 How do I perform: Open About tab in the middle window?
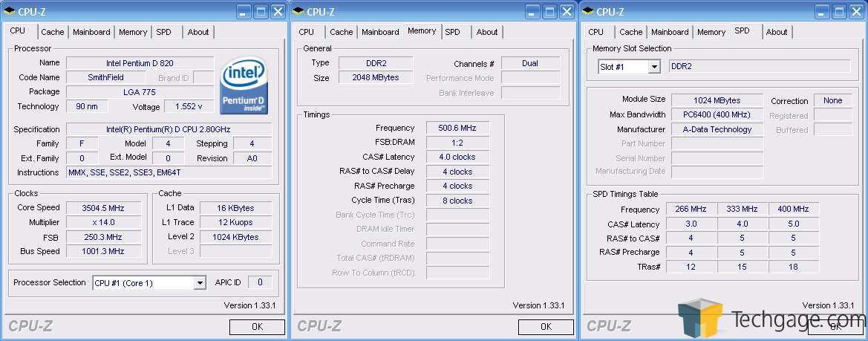[x=487, y=32]
